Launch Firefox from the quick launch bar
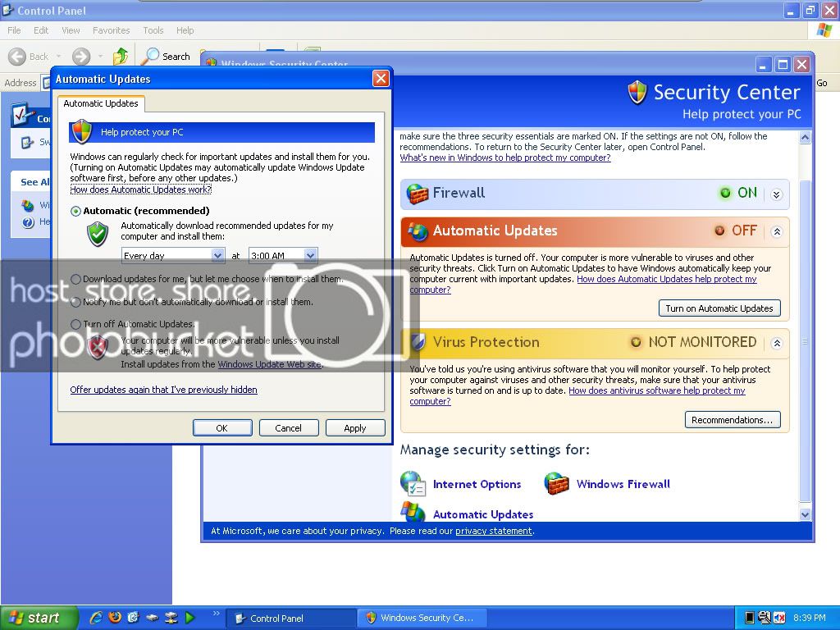 click(x=115, y=618)
